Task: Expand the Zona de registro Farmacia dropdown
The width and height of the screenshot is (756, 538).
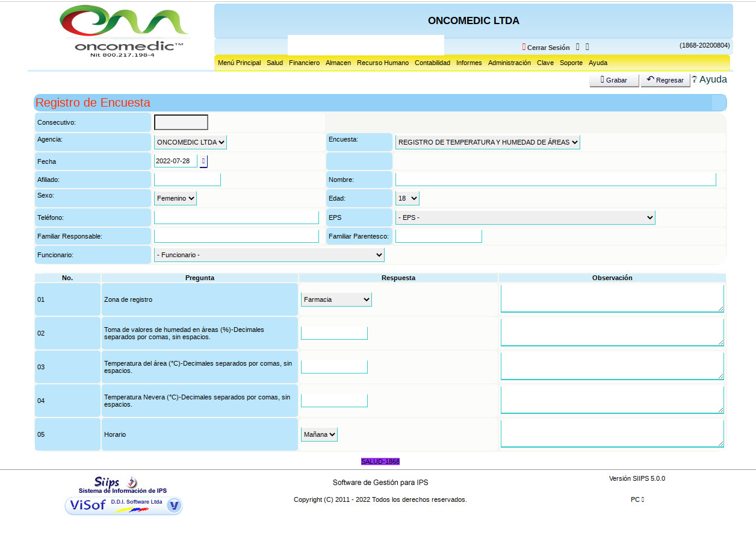Action: tap(336, 299)
